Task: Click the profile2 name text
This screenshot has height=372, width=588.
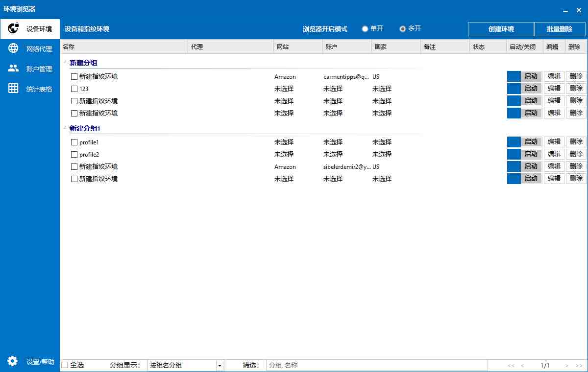Action: pos(89,155)
